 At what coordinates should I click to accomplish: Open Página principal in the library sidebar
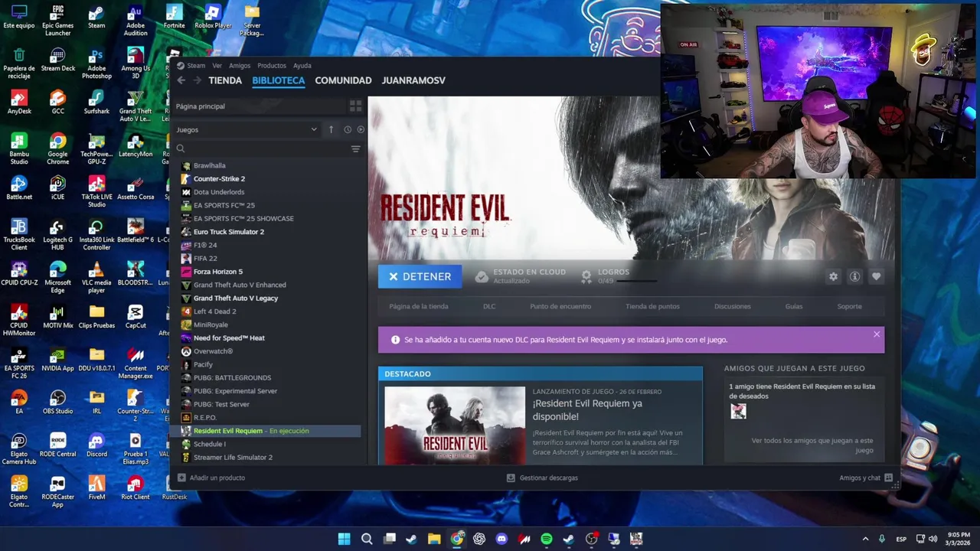[201, 106]
